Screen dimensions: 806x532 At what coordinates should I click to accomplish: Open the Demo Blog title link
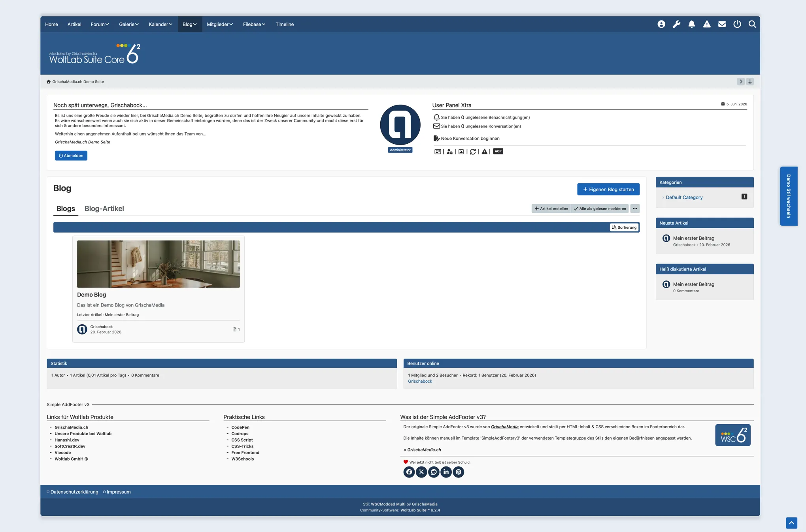coord(91,295)
